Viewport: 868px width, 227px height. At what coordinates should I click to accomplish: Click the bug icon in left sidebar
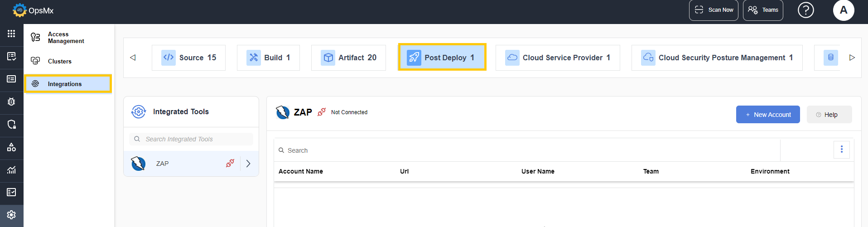coord(11,101)
